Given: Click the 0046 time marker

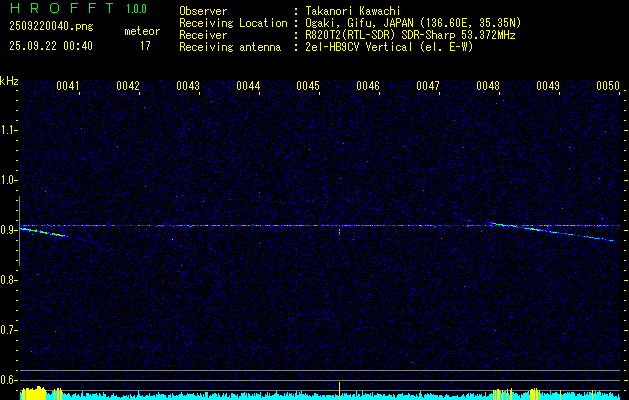Looking at the screenshot, I should [368, 87].
